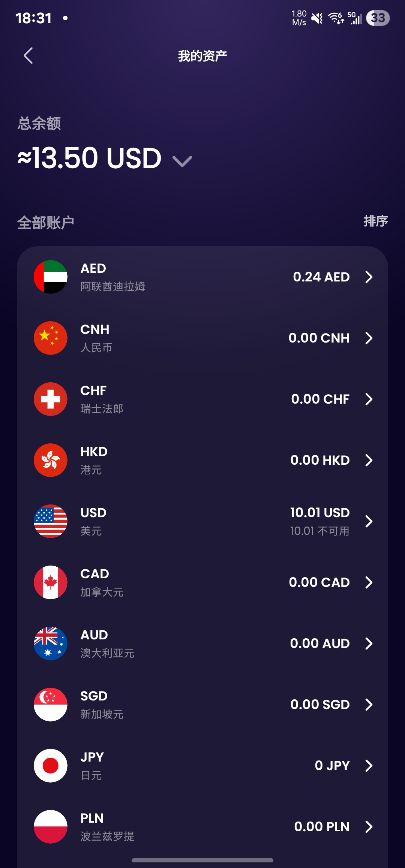Tap the UAE flag icon
The width and height of the screenshot is (405, 868).
pyautogui.click(x=51, y=277)
